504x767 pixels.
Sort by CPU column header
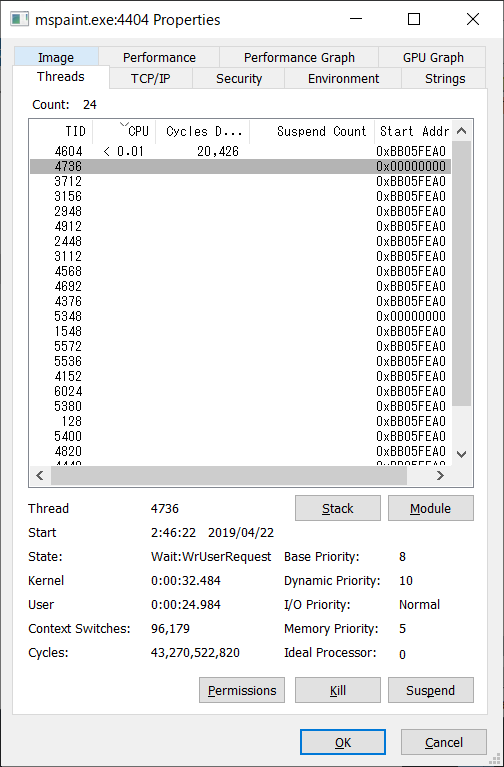[124, 131]
